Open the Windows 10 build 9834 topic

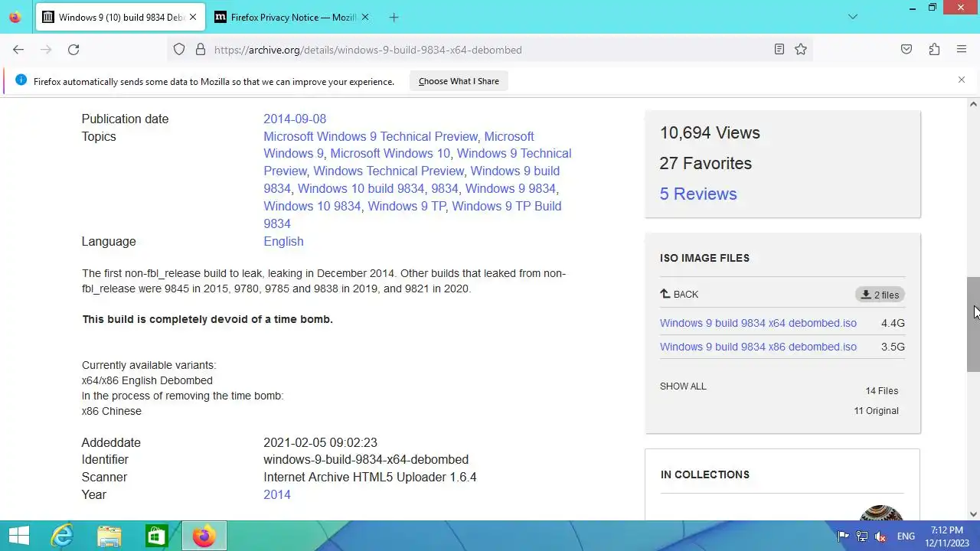pyautogui.click(x=361, y=188)
